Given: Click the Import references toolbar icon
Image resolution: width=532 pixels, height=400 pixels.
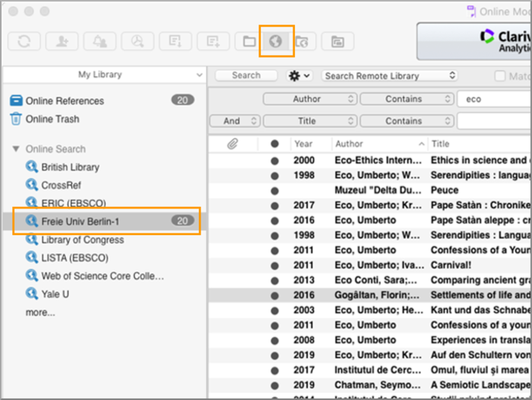Looking at the screenshot, I should tap(176, 41).
